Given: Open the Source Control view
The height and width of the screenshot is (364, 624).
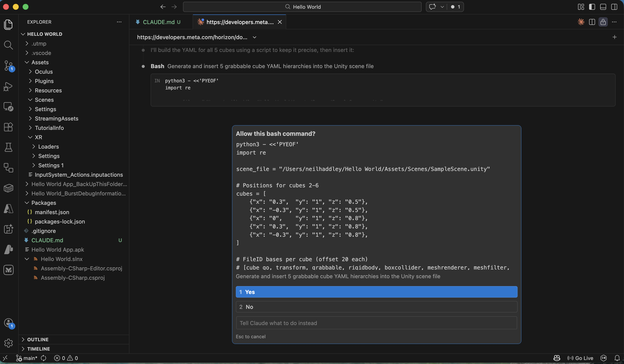Looking at the screenshot, I should point(9,66).
